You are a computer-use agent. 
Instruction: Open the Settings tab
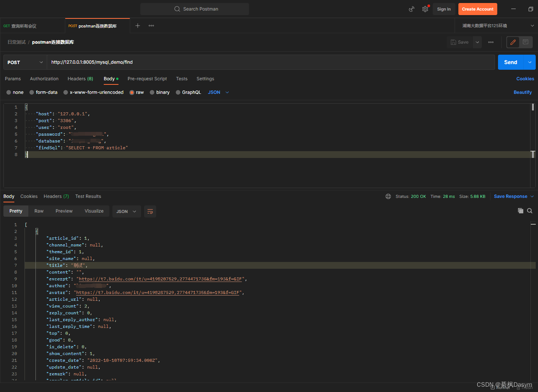(x=205, y=79)
